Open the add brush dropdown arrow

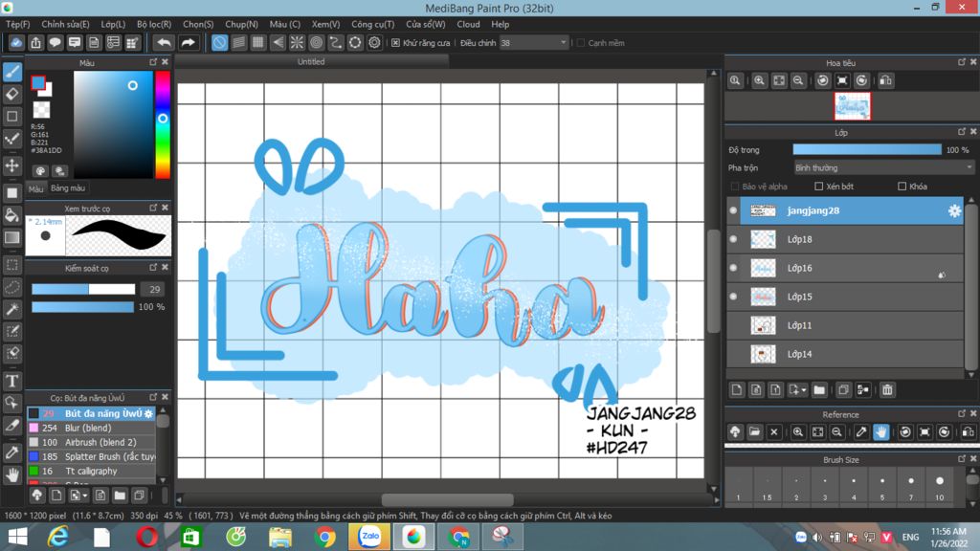coord(85,496)
